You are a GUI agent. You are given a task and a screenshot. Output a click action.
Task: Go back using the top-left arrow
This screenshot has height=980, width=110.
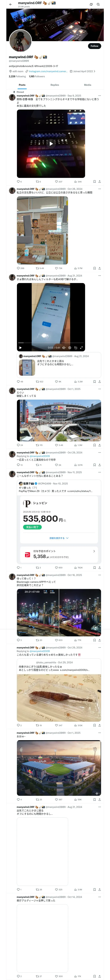point(11,5)
